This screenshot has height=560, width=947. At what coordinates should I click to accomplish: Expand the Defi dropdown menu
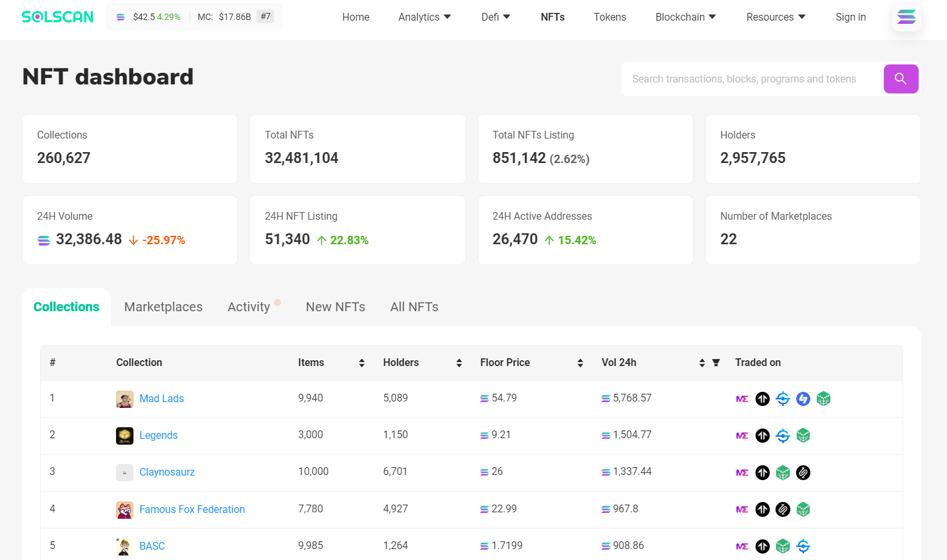pos(496,17)
